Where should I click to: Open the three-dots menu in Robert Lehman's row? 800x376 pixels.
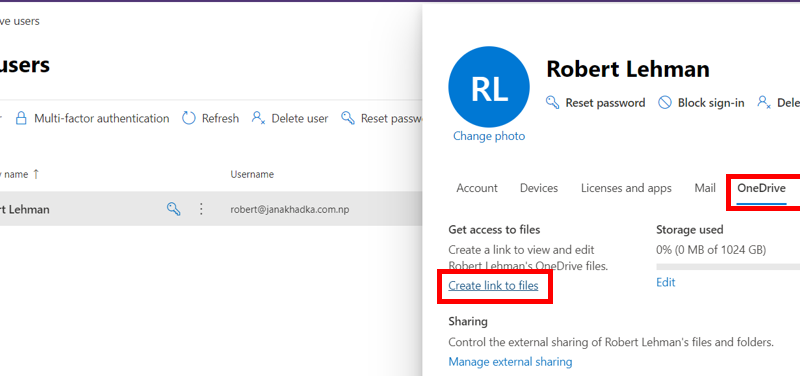[x=201, y=209]
